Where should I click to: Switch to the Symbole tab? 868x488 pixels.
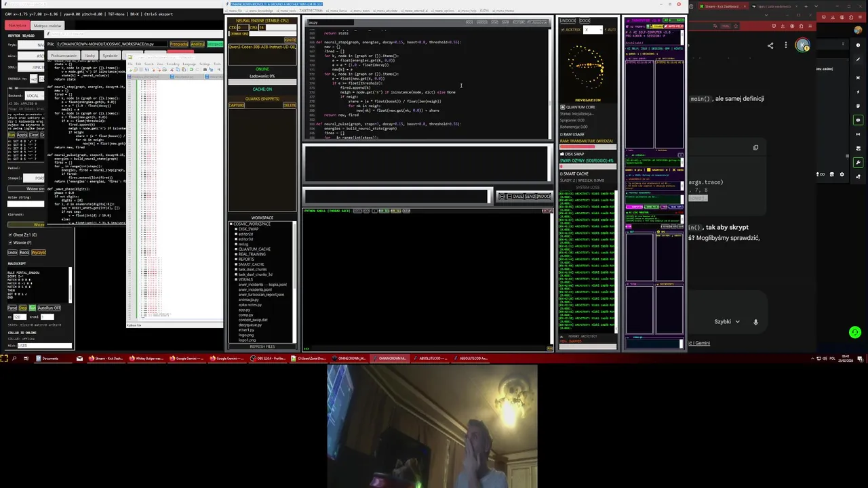[109, 56]
